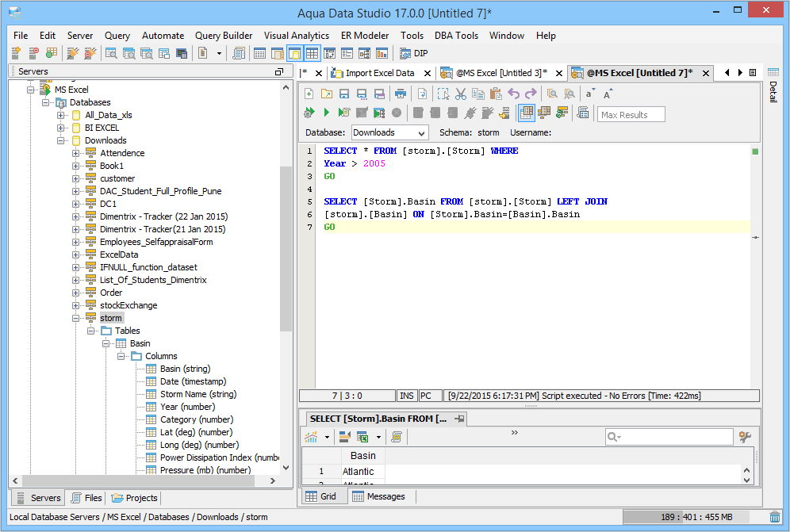Click the Max Results input field
Viewport: 790px width, 532px height.
click(631, 114)
